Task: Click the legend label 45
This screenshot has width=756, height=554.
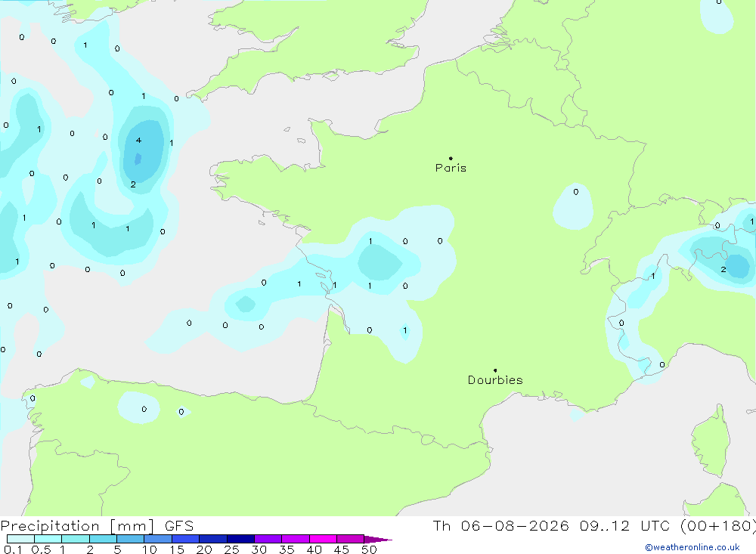Action: pyautogui.click(x=342, y=549)
